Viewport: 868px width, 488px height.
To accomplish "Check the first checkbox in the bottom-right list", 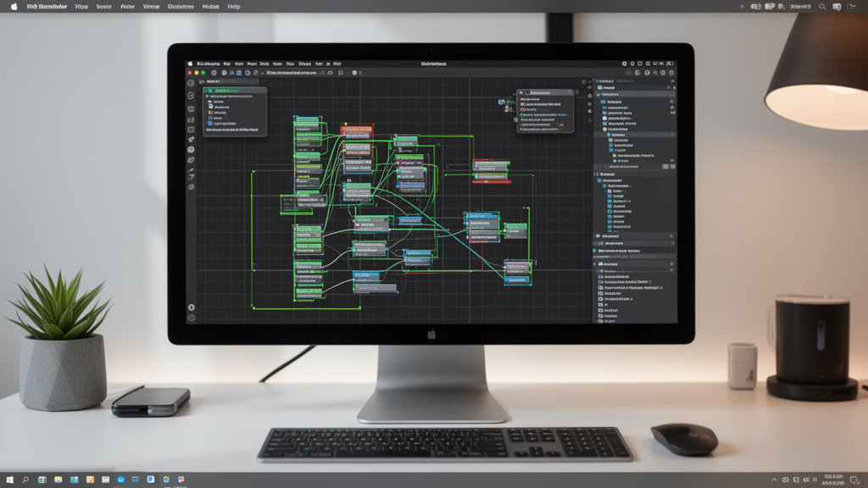I will click(x=600, y=277).
